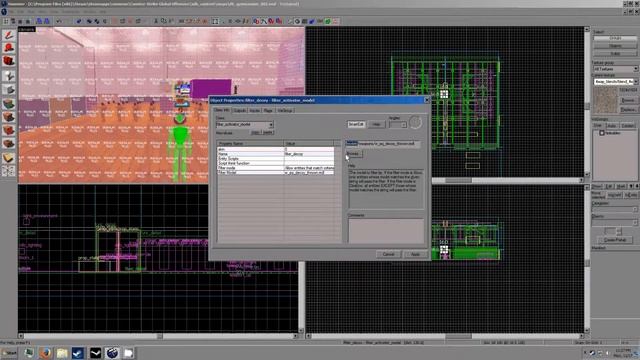Select the Camera tool
This screenshot has width=640, height=360.
click(x=9, y=62)
